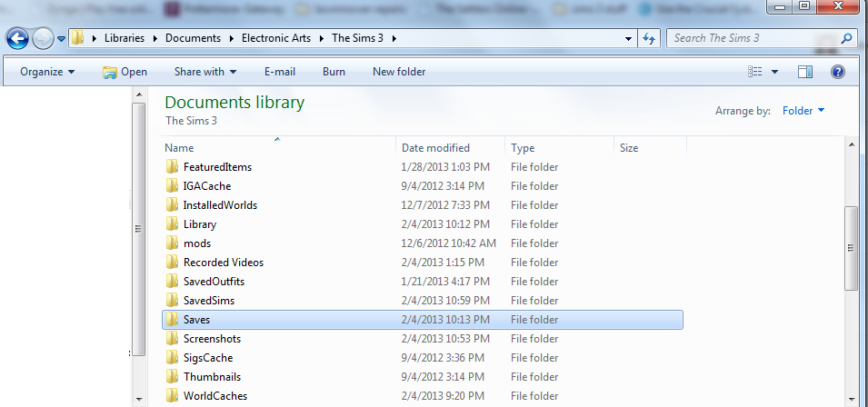
Task: Click Burn in the toolbar
Action: tap(334, 72)
